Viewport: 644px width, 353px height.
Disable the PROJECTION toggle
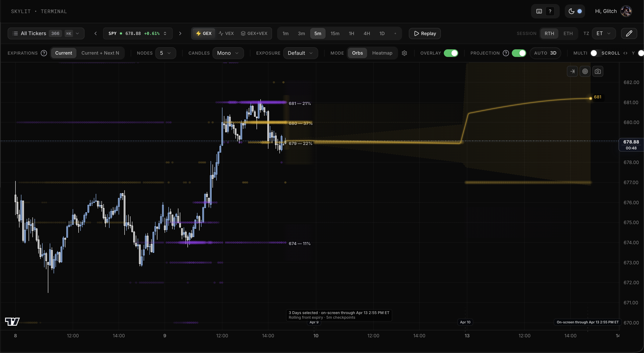(x=519, y=53)
